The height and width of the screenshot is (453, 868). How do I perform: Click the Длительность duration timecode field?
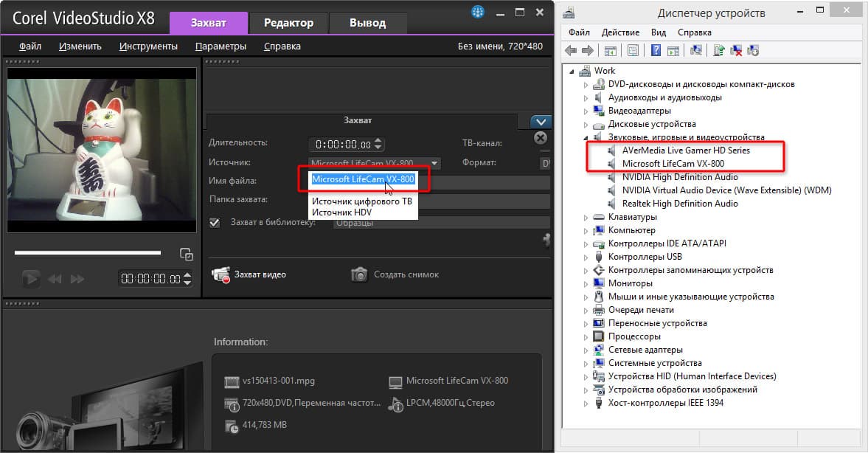347,145
